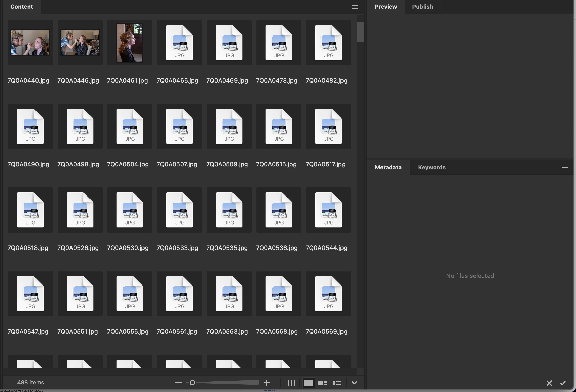Toggle the lock thumbnail grid button

pos(290,383)
